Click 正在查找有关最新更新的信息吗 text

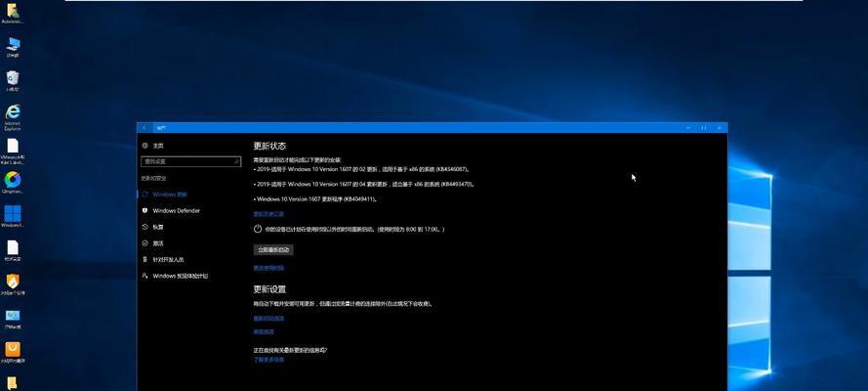pyautogui.click(x=290, y=350)
